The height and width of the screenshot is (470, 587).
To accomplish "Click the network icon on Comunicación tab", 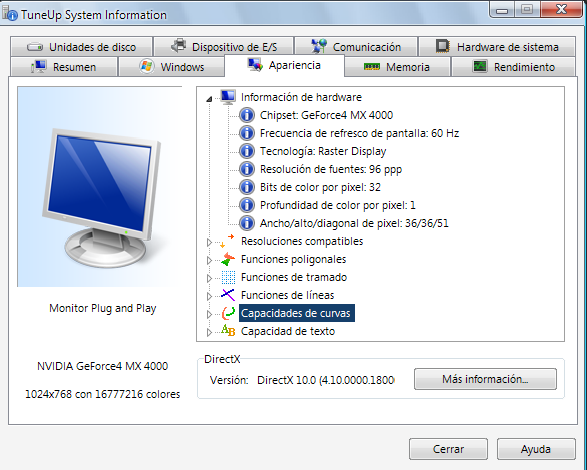I will (319, 46).
